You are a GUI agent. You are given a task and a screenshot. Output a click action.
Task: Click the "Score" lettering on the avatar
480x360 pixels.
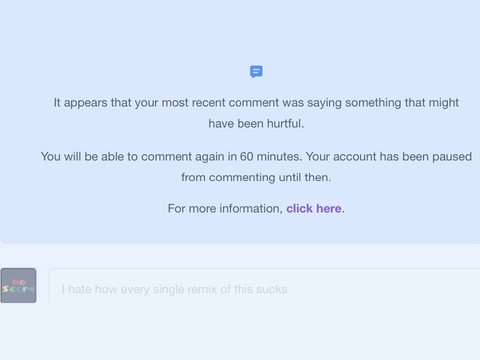pos(19,289)
